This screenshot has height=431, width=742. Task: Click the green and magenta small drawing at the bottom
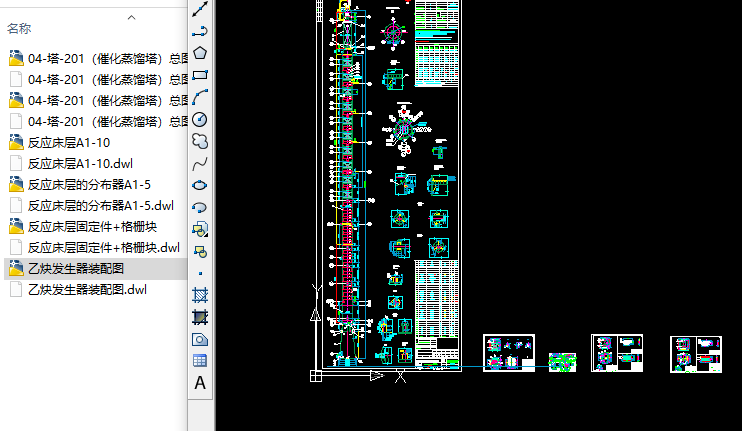[x=562, y=362]
